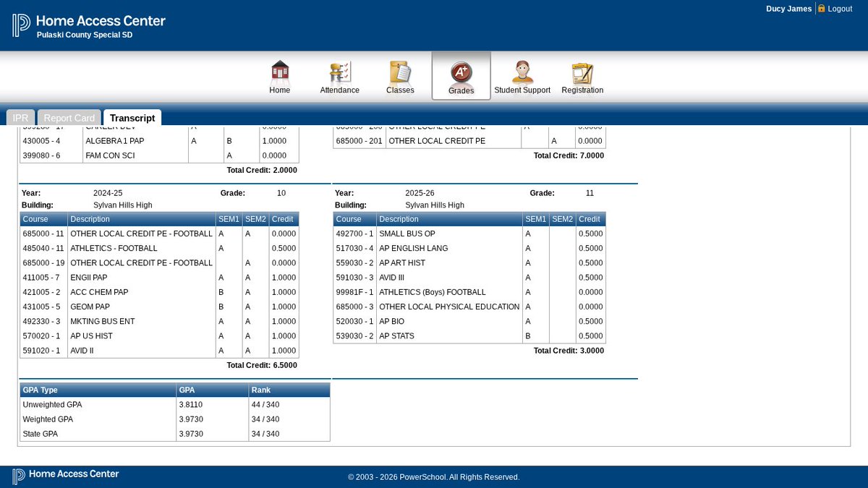868x488 pixels.
Task: Click the Home Access Center header title
Action: [x=101, y=21]
